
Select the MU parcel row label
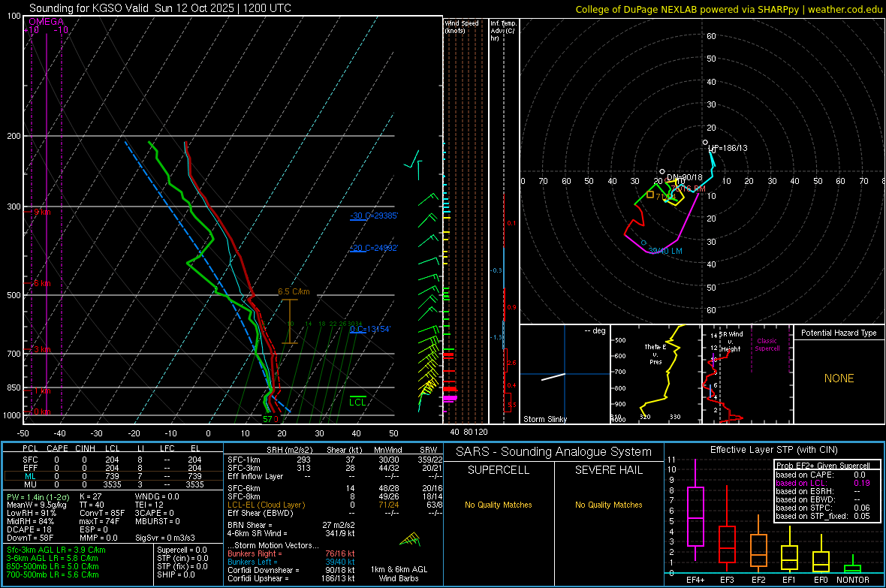pos(31,484)
